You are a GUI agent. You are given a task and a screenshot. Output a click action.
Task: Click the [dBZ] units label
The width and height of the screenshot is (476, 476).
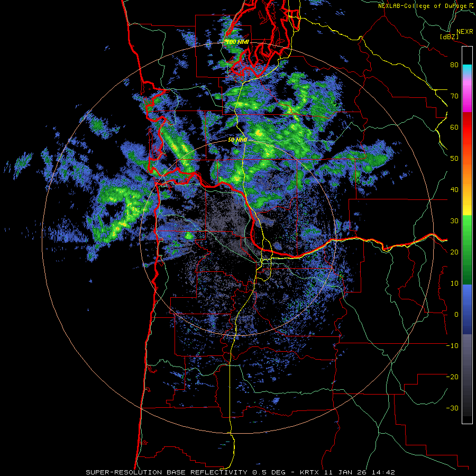450,36
